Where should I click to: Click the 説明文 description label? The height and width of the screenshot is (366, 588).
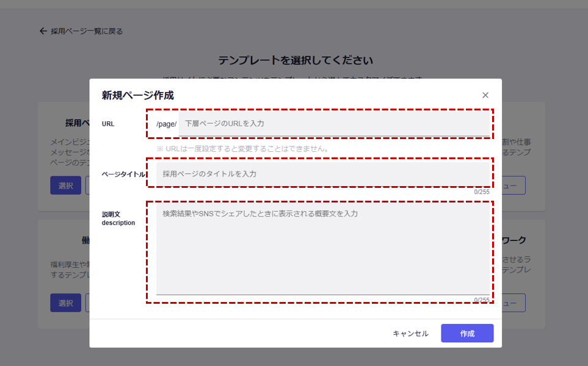[x=118, y=218]
